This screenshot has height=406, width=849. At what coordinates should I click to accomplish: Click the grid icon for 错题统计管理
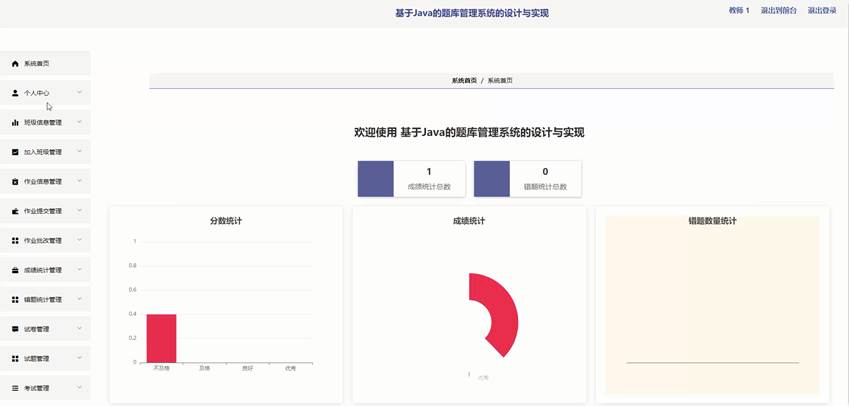15,300
